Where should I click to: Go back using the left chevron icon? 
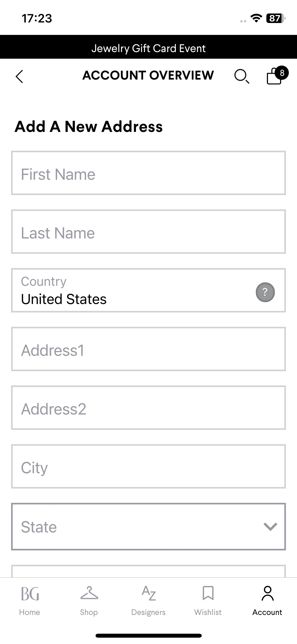click(20, 76)
